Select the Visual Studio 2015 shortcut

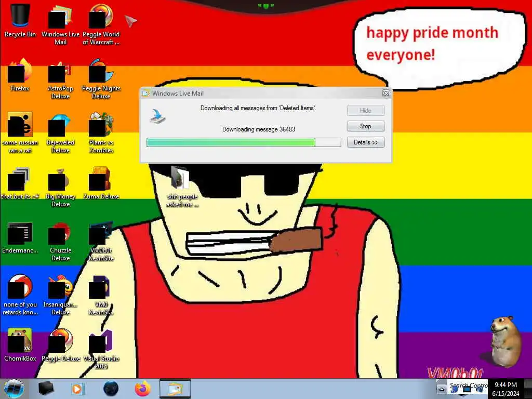[x=101, y=349]
